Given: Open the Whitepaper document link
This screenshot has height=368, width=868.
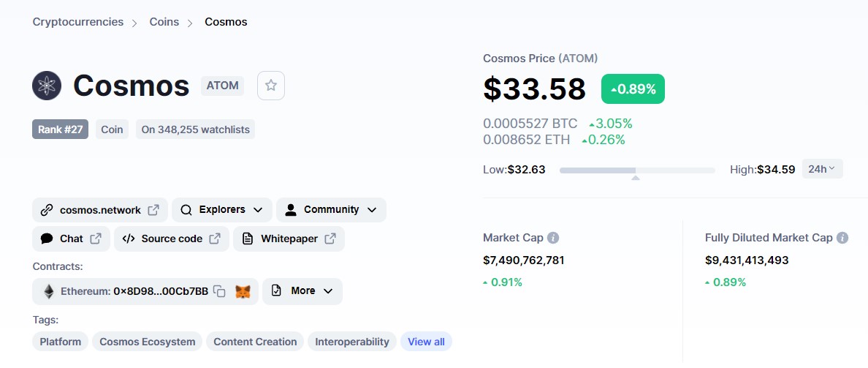Looking at the screenshot, I should point(289,239).
